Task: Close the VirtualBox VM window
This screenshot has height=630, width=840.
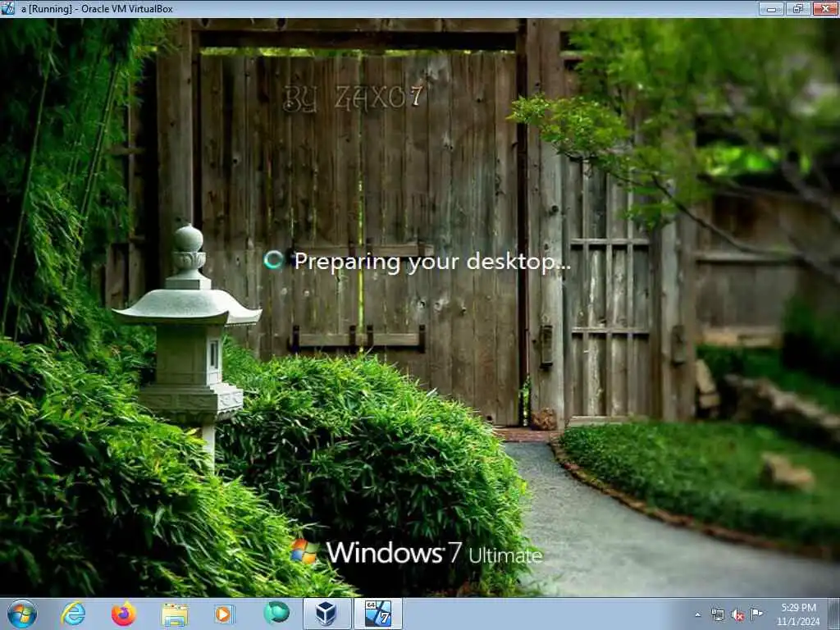Action: [825, 8]
